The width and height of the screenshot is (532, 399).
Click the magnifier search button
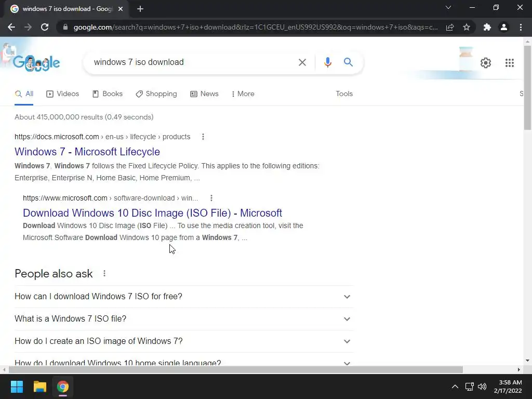348,62
